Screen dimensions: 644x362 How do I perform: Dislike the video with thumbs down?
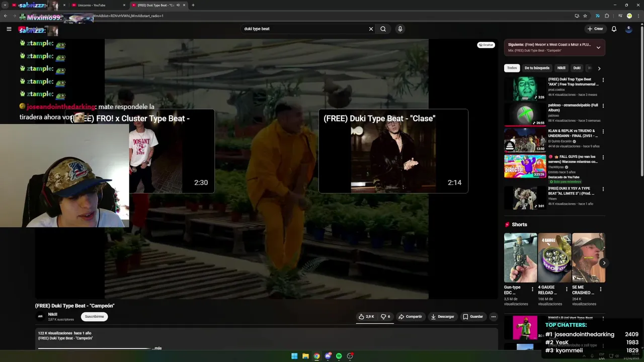pos(385,317)
